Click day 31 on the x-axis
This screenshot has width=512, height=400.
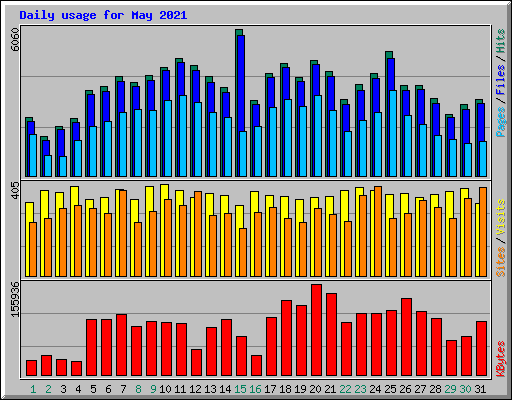(x=480, y=389)
